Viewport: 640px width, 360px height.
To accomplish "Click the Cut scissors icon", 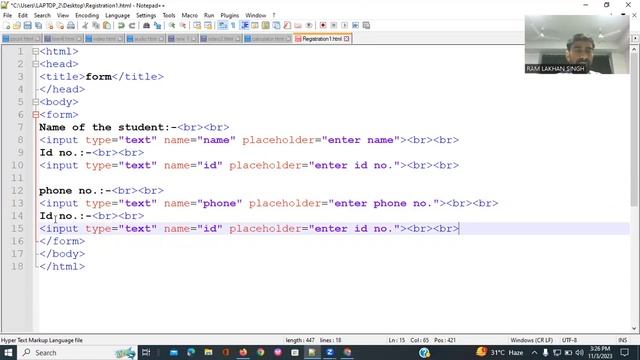I will (85, 25).
